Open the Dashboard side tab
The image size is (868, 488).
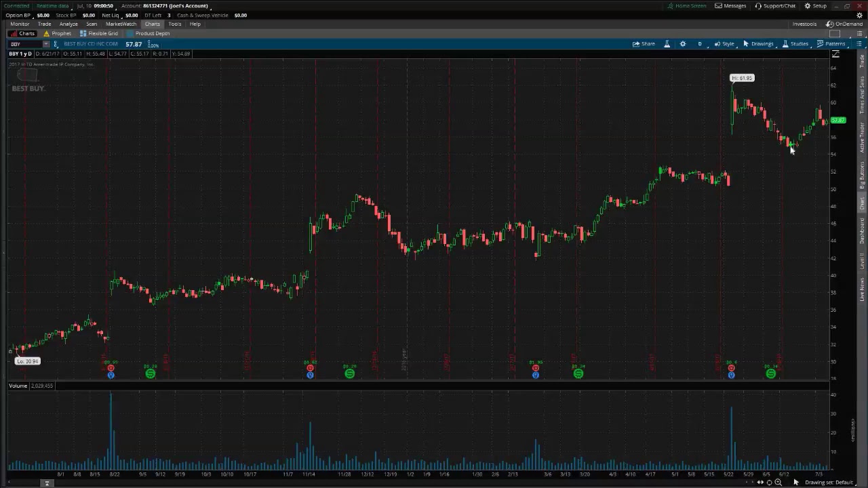click(x=862, y=230)
